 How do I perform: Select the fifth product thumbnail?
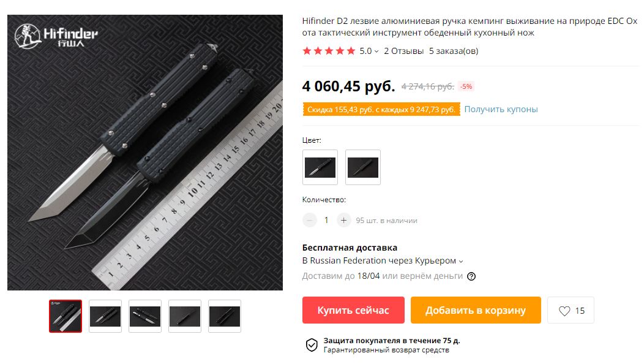(x=225, y=316)
